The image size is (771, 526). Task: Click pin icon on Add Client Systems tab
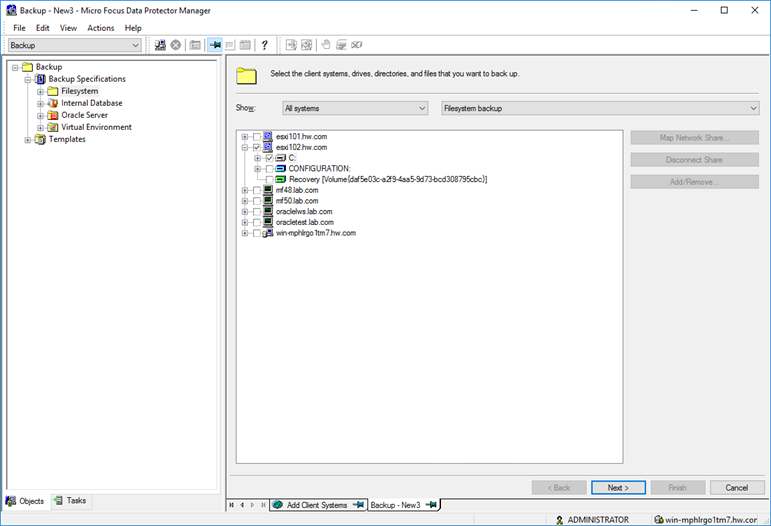(x=358, y=505)
